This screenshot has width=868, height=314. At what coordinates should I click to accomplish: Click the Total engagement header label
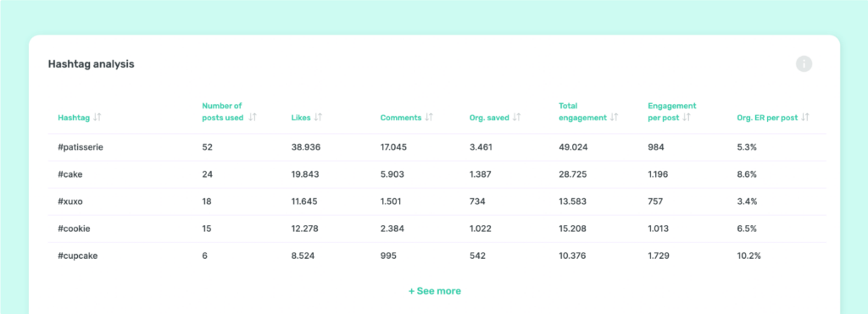tap(583, 112)
